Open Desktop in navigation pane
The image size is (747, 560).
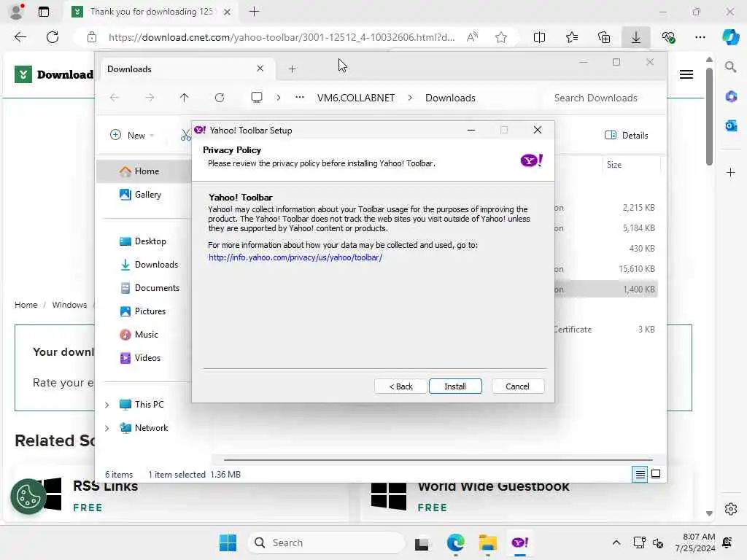click(x=144, y=241)
